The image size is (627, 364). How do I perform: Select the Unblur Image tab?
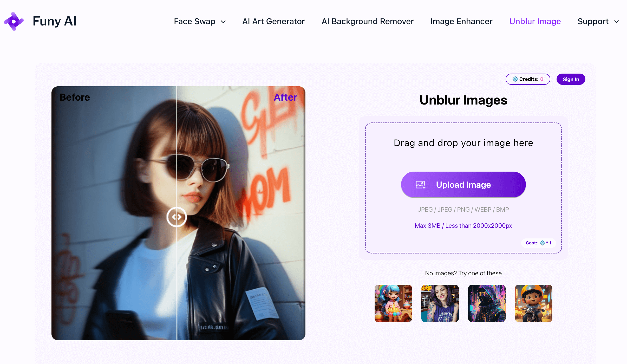point(535,21)
